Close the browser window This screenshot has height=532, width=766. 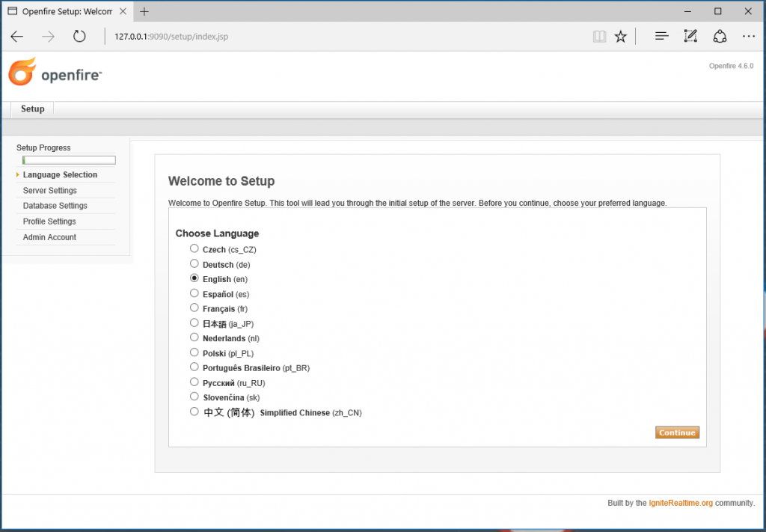748,11
